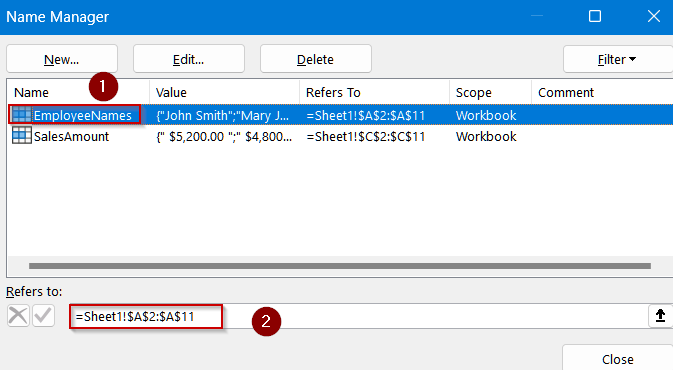Confirm the Refers to edit (checkmark icon)

43,316
